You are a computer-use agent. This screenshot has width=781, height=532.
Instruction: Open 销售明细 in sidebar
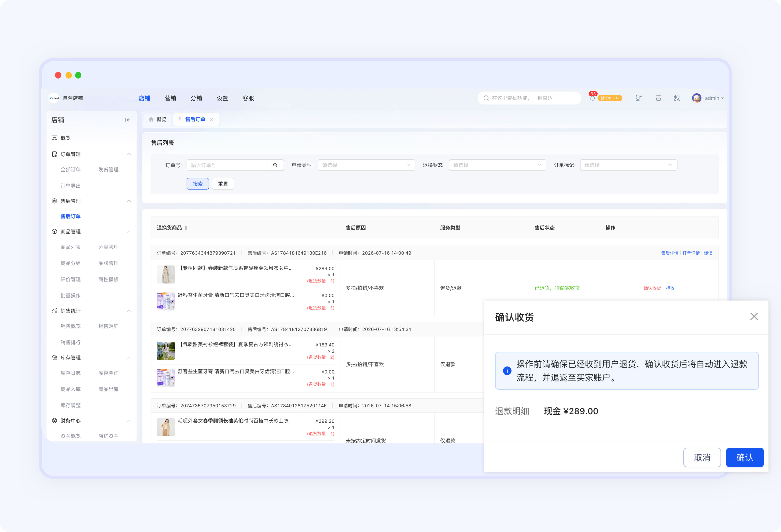(108, 326)
